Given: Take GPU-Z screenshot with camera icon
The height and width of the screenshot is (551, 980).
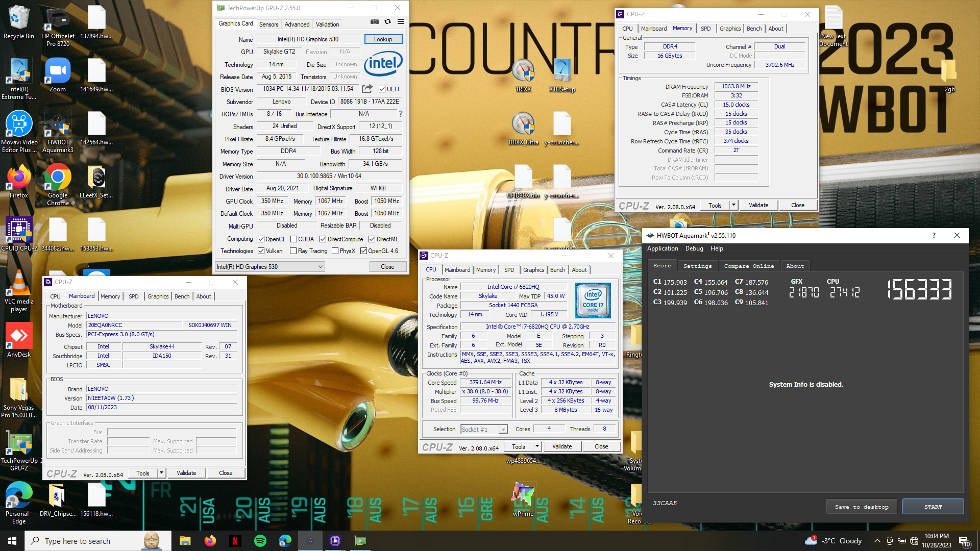Looking at the screenshot, I should [x=375, y=22].
